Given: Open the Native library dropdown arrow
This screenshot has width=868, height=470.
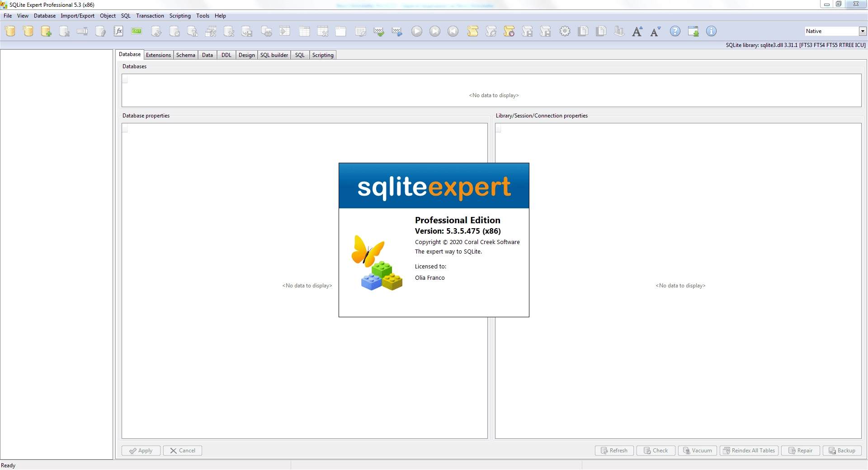Looking at the screenshot, I should click(x=863, y=31).
